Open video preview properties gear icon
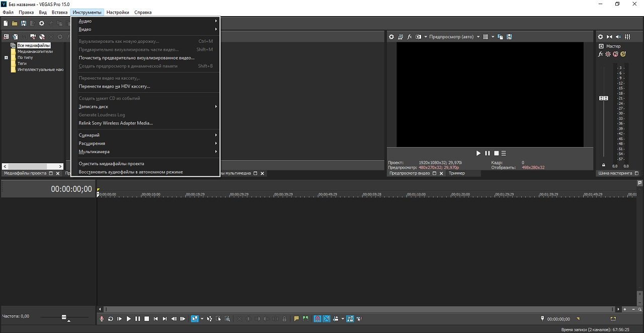Image resolution: width=644 pixels, height=333 pixels. (391, 37)
